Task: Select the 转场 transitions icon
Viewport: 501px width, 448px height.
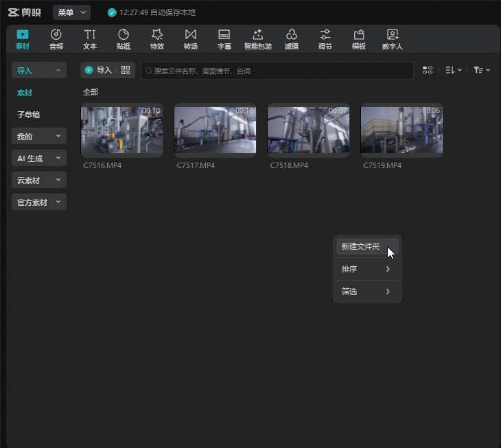Action: tap(191, 39)
